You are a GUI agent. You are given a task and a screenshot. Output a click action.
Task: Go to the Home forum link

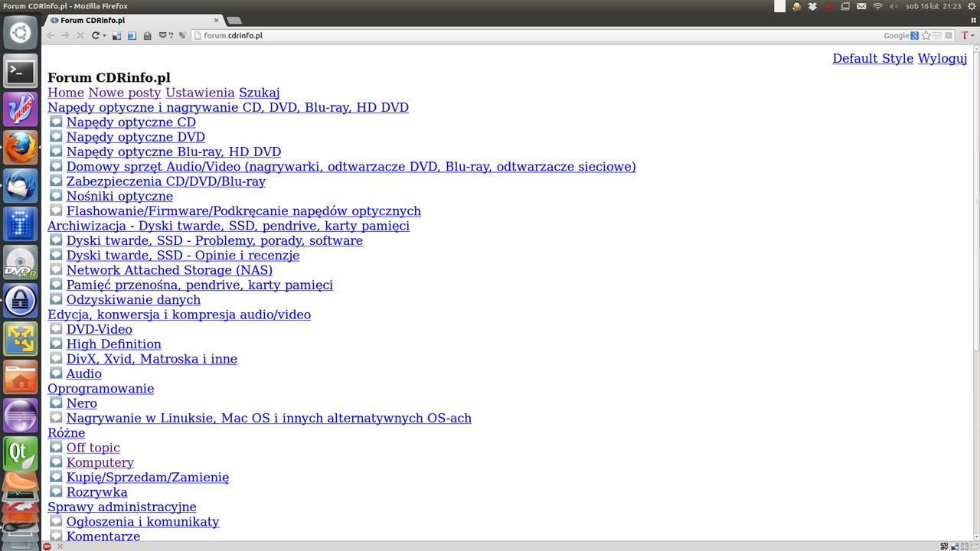(x=66, y=93)
